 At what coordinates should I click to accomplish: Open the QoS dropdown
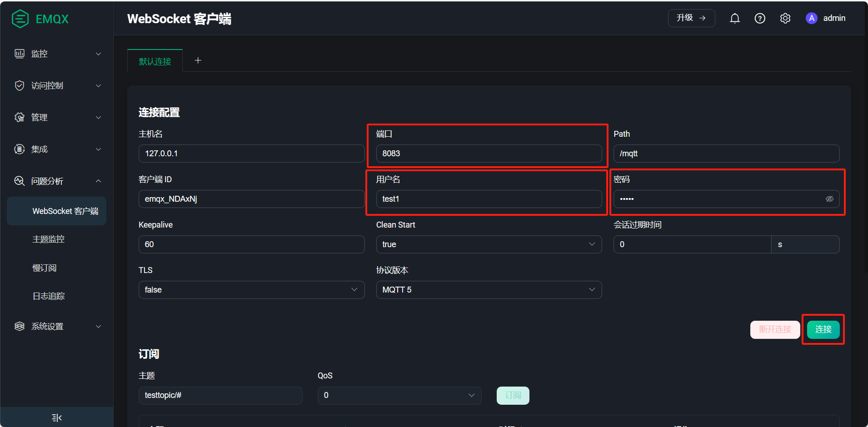click(399, 395)
